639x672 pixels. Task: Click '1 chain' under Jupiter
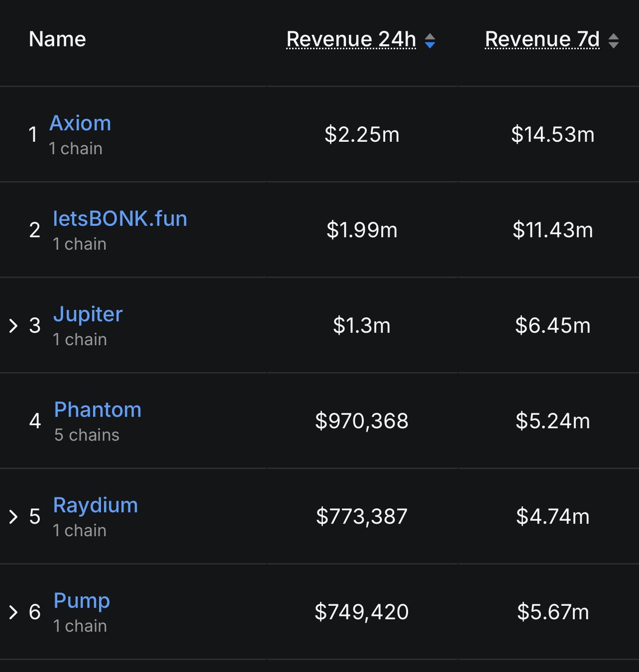pos(80,340)
